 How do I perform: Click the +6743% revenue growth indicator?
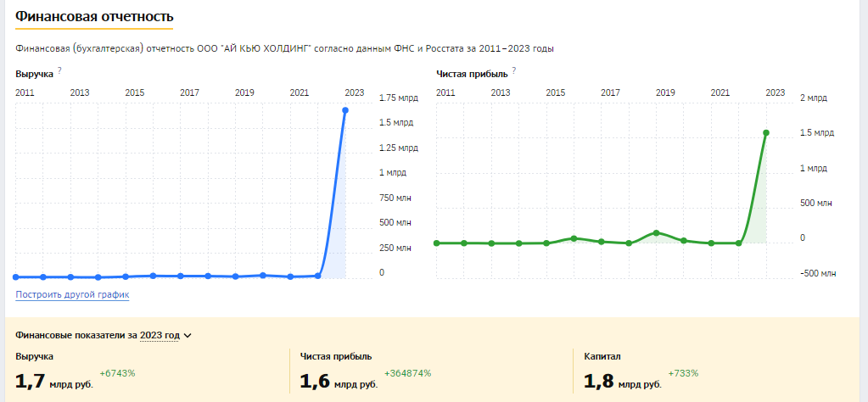[x=117, y=373]
